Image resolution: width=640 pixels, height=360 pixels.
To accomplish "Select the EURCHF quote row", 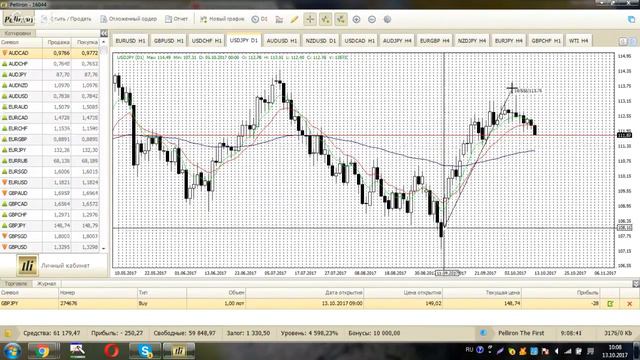I will [50, 129].
